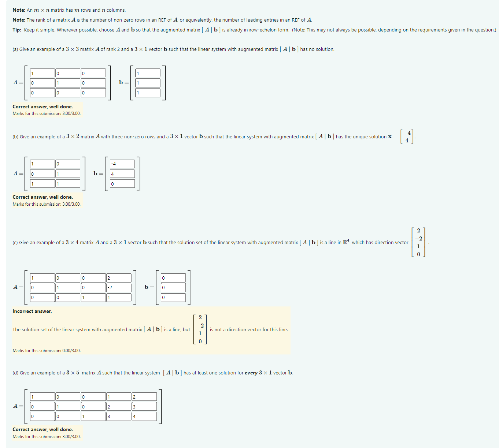This screenshot has height=448, width=499.
Task: Select the bottom-left 1 in matrix A of part (b)
Action: pyautogui.click(x=42, y=183)
